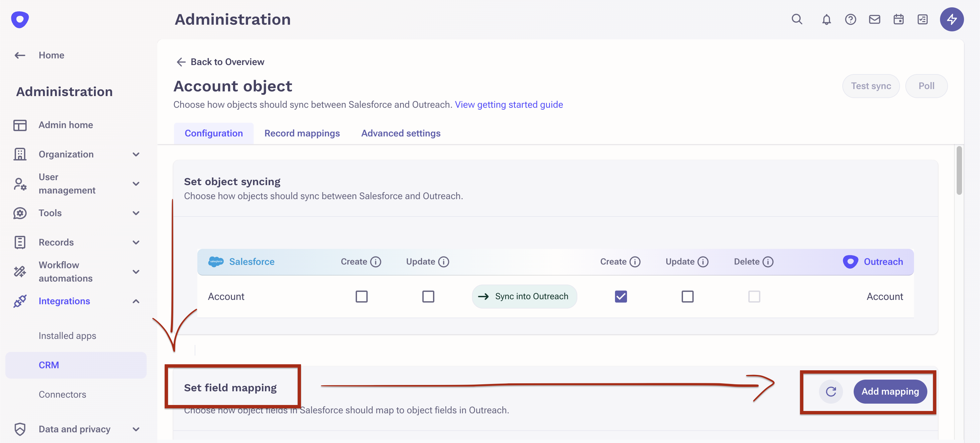980x443 pixels.
Task: Enable the Outreach Update checkbox
Action: [687, 296]
